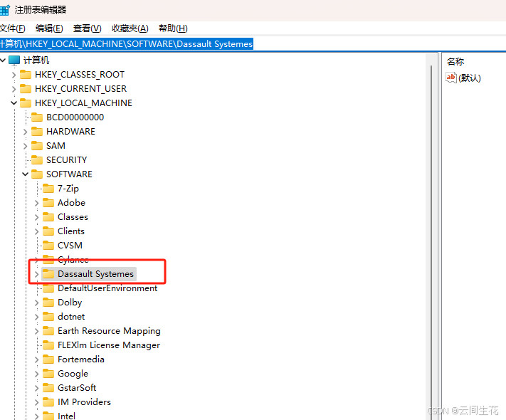Image resolution: width=506 pixels, height=420 pixels.
Task: Select the 7-Zip key label
Action: coord(68,189)
